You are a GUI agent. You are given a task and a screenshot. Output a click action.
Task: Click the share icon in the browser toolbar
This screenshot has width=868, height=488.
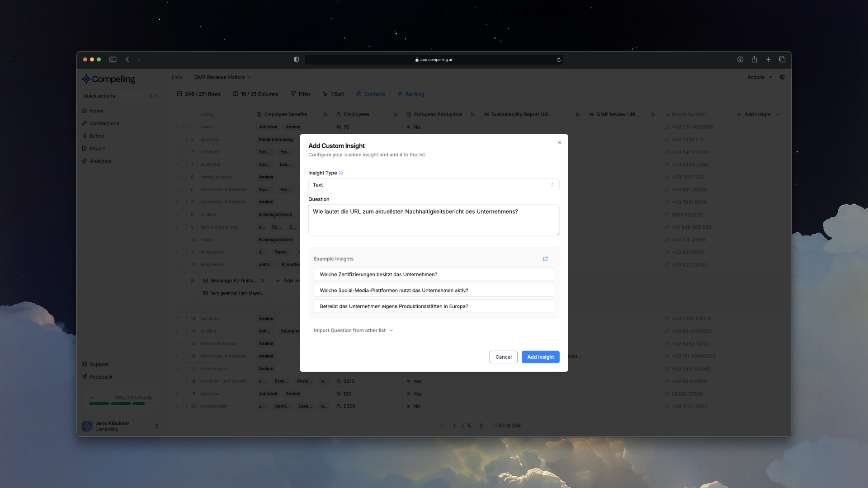click(754, 60)
